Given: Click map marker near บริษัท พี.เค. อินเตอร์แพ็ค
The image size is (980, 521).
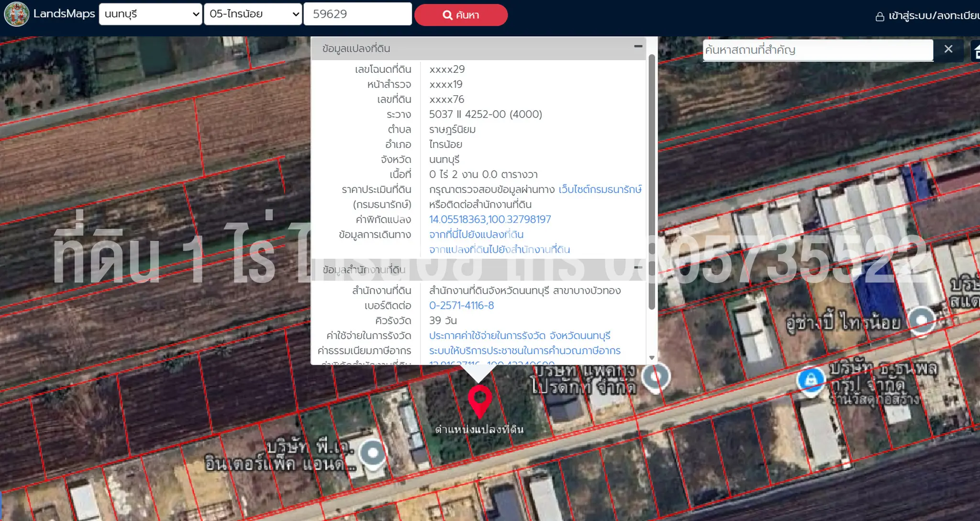Looking at the screenshot, I should pos(372,453).
